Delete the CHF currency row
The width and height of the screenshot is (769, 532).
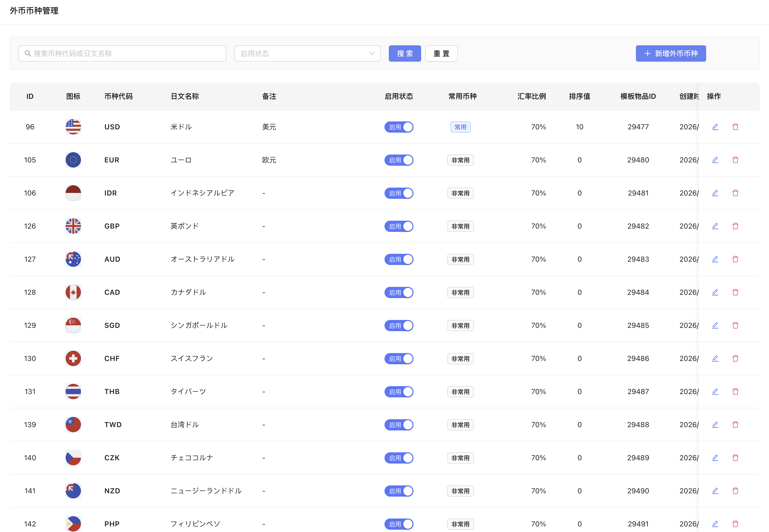pos(735,358)
